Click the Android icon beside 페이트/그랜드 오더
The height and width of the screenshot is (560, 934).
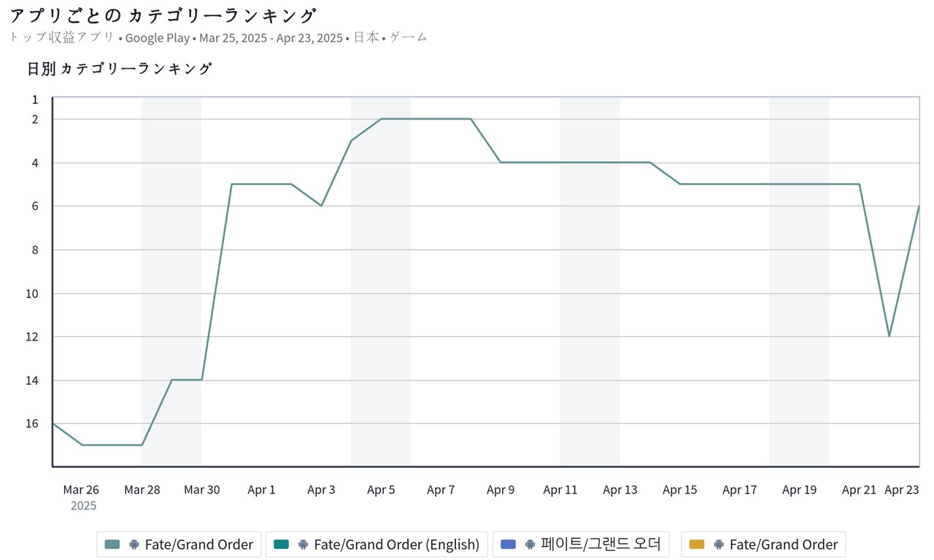(530, 545)
